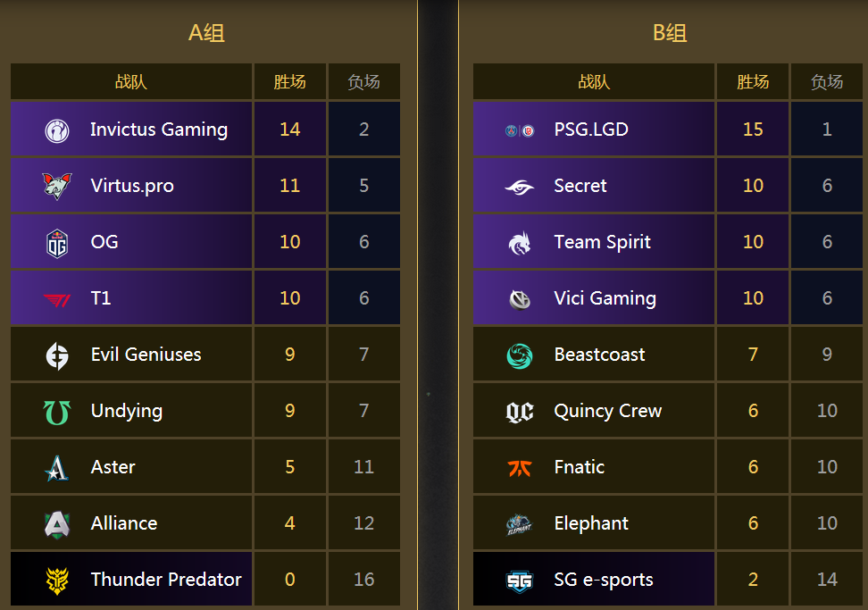Click the green Undying logo
868x610 pixels.
[57, 413]
